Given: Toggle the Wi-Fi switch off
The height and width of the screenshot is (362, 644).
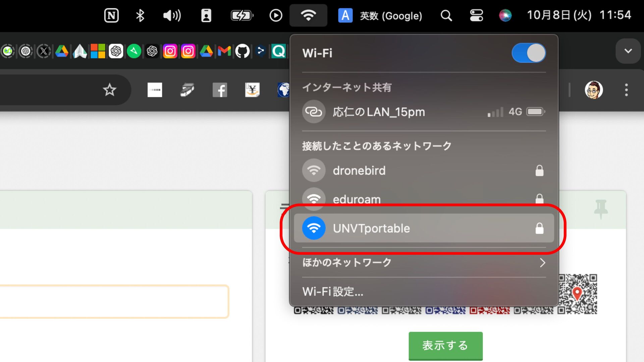Looking at the screenshot, I should click(x=529, y=53).
